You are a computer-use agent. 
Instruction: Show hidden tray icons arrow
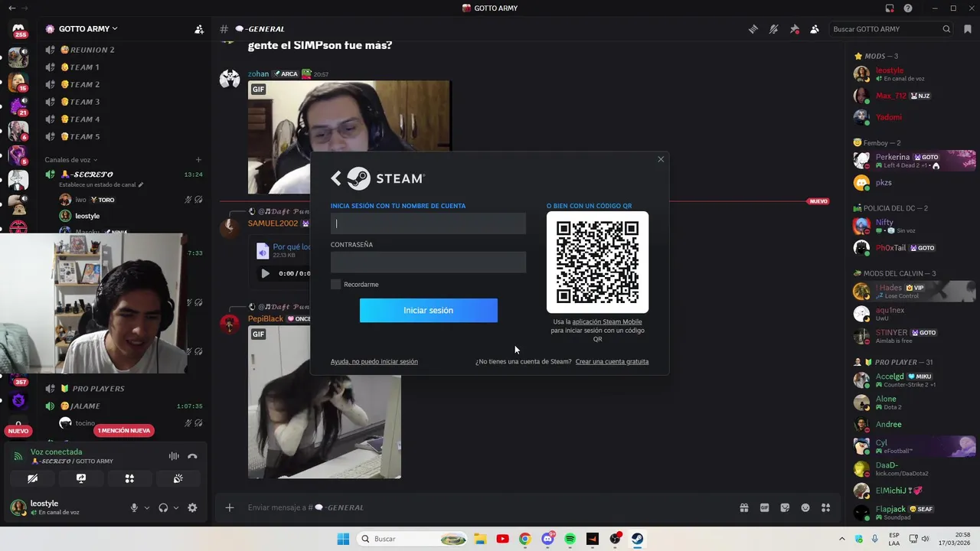(842, 539)
